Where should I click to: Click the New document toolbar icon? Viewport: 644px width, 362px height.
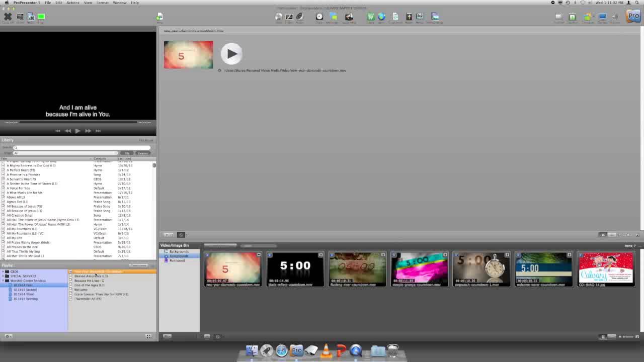159,17
